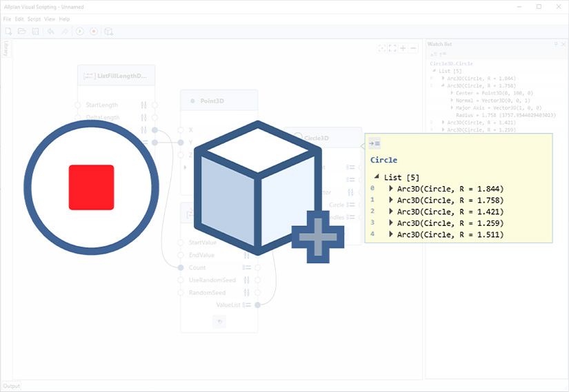
Task: Zoom out of canvas with minus button
Action: click(413, 48)
